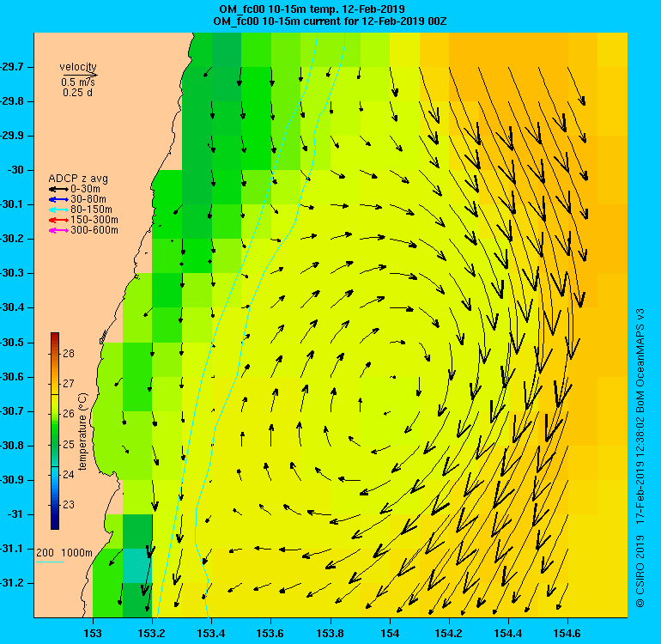The width and height of the screenshot is (661, 644).
Task: Click the '0.25 d' velocity scale text
Action: tap(78, 93)
